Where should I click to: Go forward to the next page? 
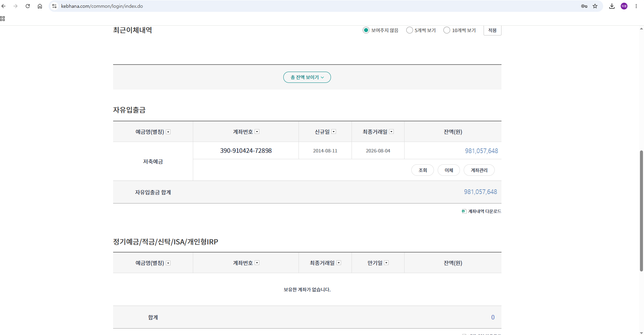coord(16,6)
